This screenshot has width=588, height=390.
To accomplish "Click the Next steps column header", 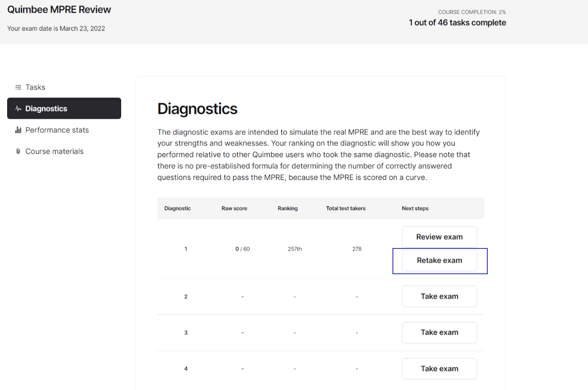I will [415, 208].
